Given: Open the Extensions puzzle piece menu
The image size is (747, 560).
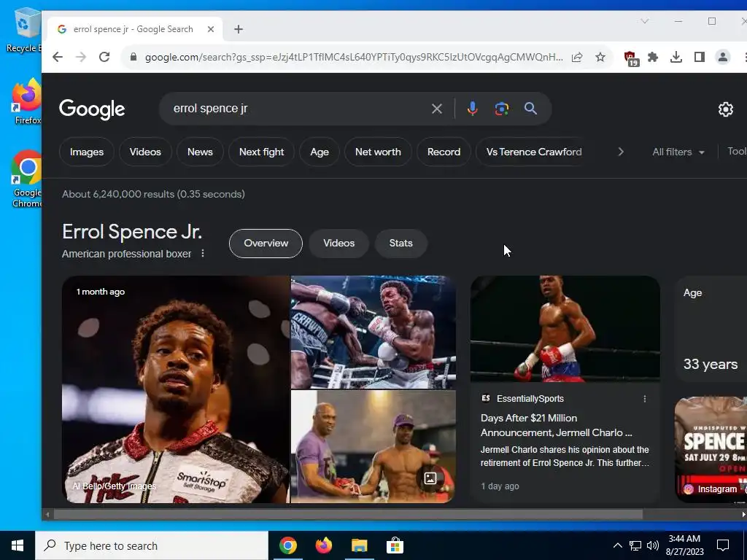Looking at the screenshot, I should click(653, 57).
